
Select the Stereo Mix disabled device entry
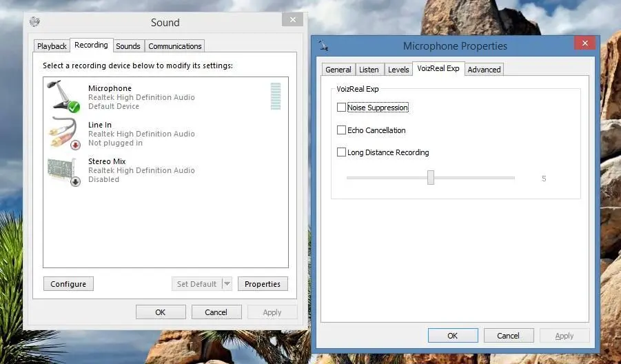click(165, 170)
